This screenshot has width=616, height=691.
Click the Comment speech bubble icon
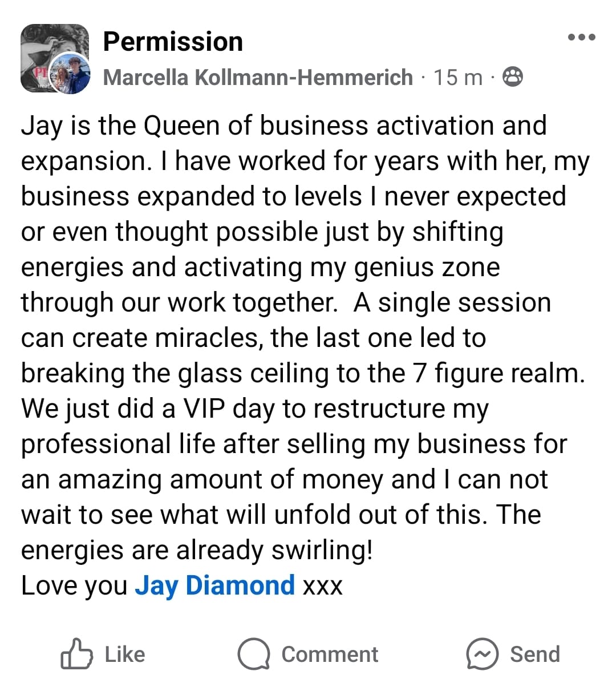coord(253,654)
